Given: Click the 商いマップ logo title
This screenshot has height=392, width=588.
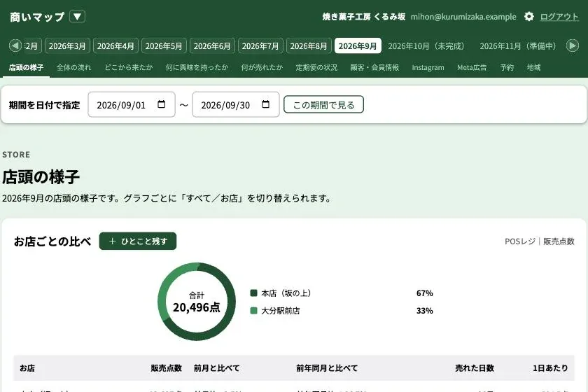Looking at the screenshot, I should 37,17.
